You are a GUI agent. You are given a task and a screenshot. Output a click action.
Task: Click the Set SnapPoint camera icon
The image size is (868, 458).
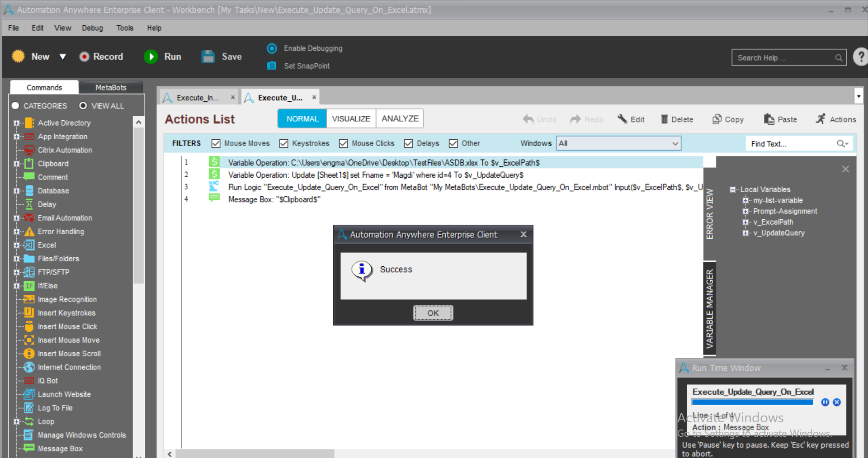(272, 66)
